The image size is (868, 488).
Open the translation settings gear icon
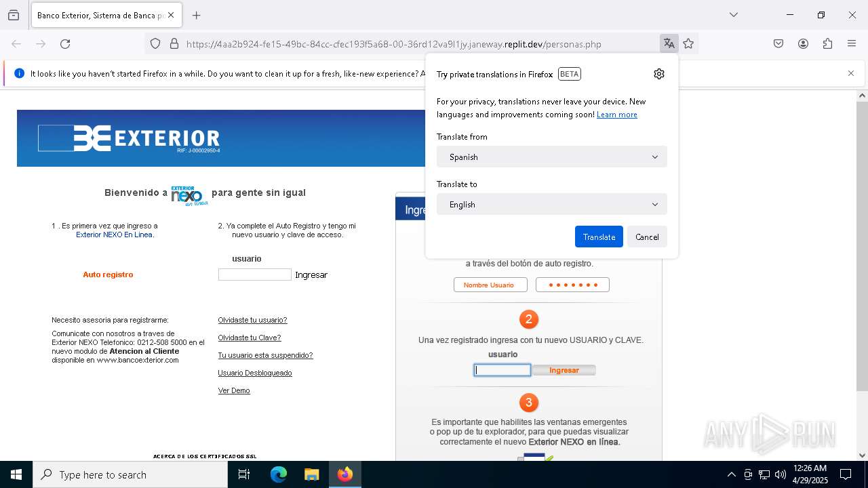pyautogui.click(x=659, y=74)
